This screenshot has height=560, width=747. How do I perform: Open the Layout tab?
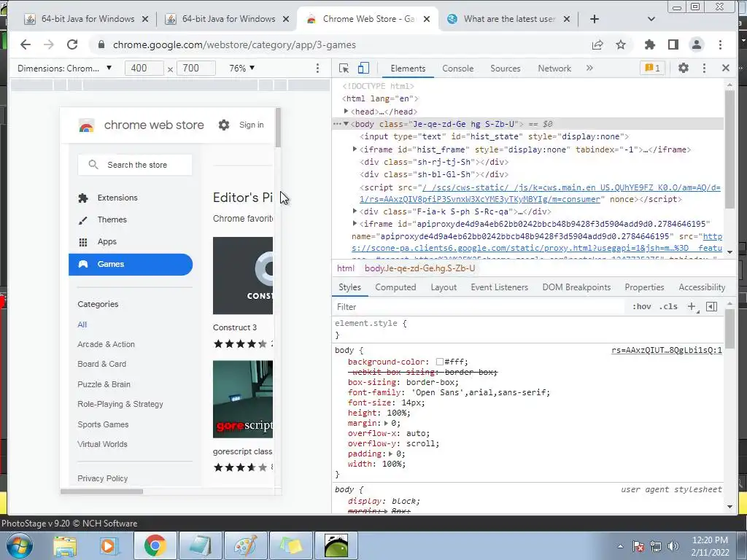[444, 287]
